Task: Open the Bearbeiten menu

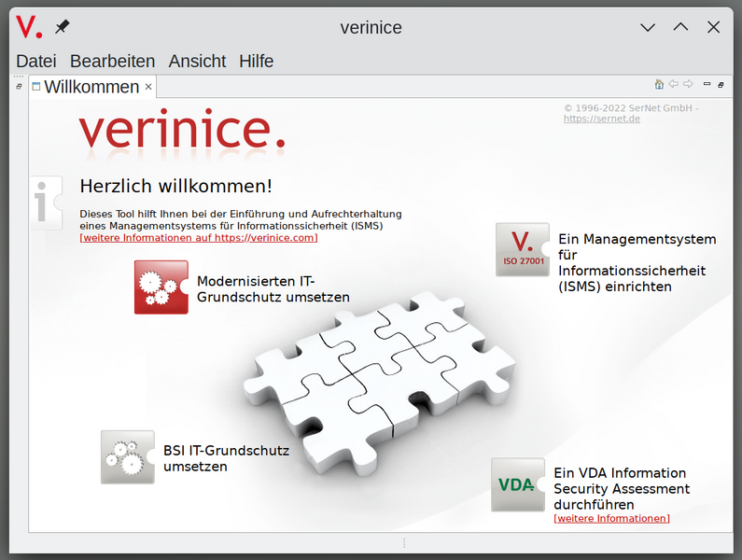Action: (x=113, y=61)
